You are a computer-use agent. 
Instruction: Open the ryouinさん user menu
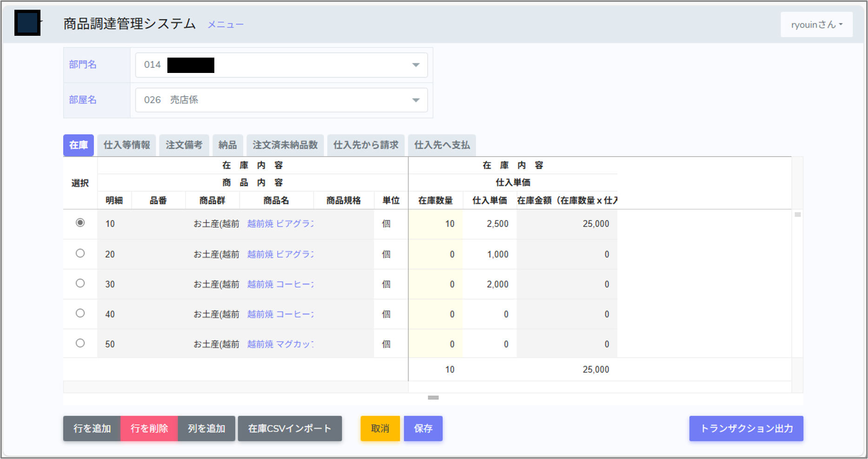pos(816,25)
